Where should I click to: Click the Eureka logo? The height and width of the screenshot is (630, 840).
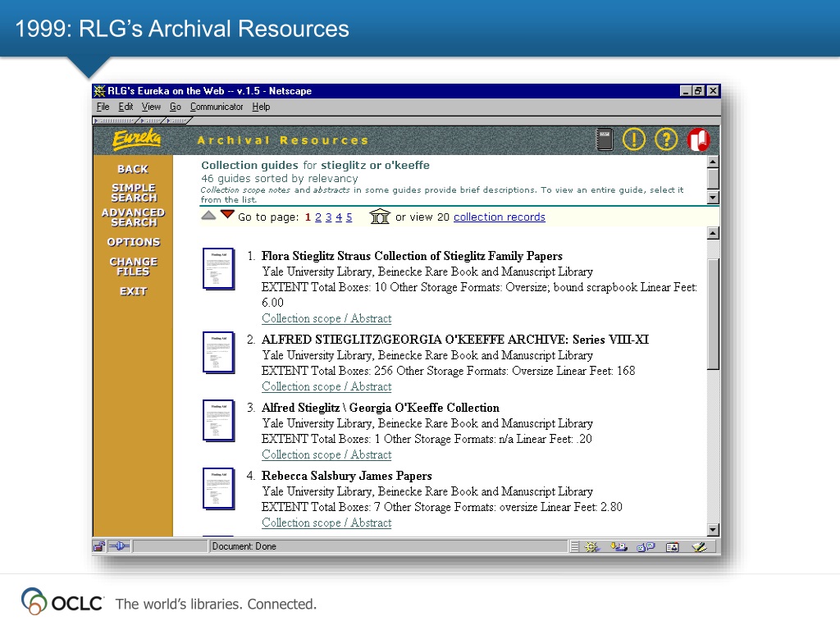pyautogui.click(x=137, y=139)
